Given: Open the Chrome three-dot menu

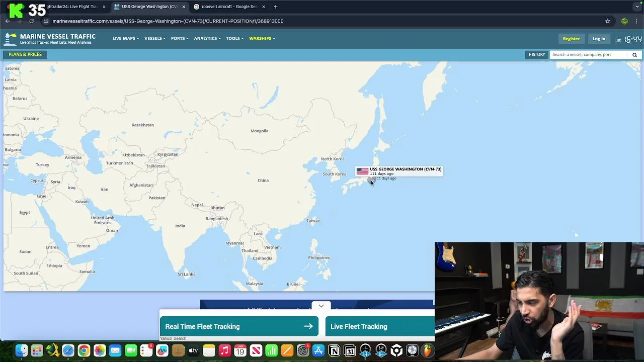Looking at the screenshot, I should pyautogui.click(x=637, y=21).
